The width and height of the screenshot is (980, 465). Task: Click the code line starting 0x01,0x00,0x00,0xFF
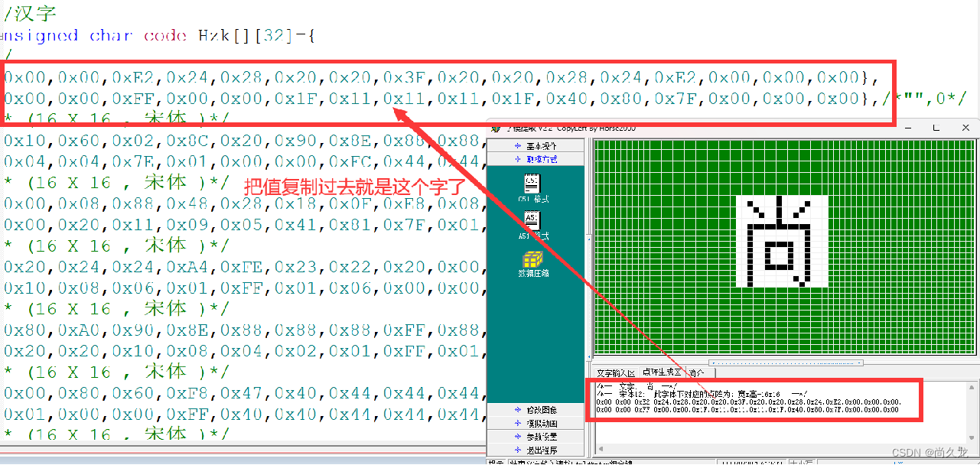(245, 414)
